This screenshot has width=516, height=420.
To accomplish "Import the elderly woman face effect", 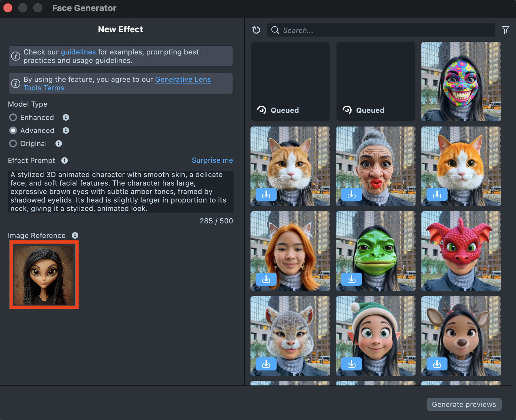I will point(351,194).
